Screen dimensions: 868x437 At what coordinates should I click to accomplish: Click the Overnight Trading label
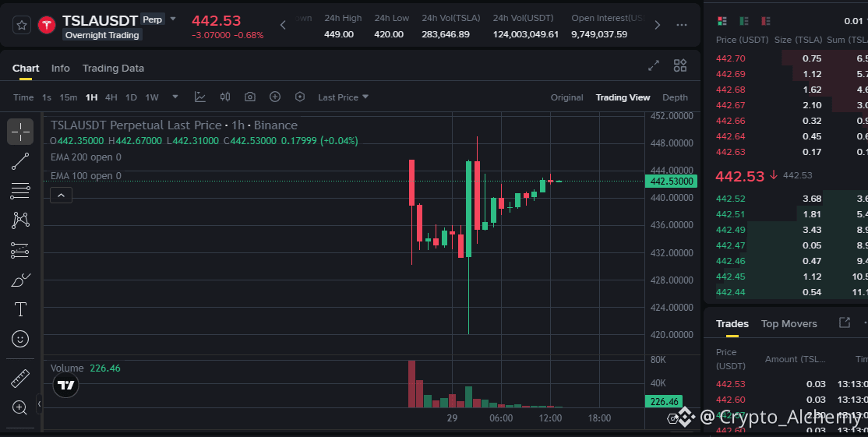click(102, 35)
